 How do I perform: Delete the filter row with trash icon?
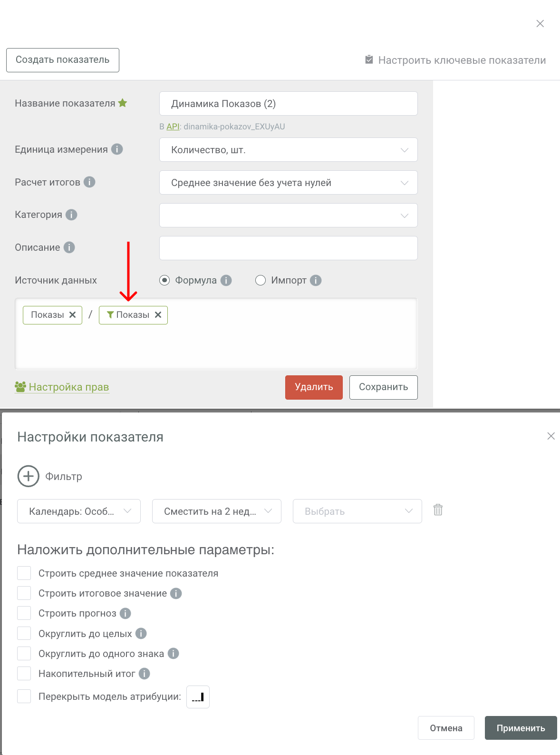[438, 510]
